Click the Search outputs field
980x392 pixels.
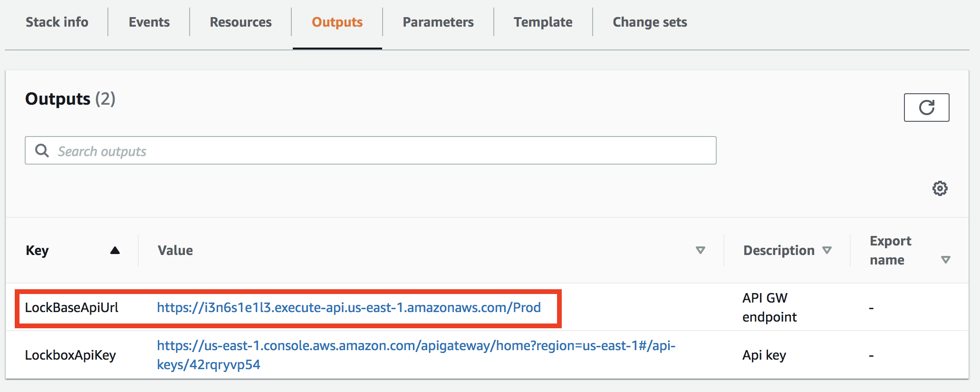380,151
